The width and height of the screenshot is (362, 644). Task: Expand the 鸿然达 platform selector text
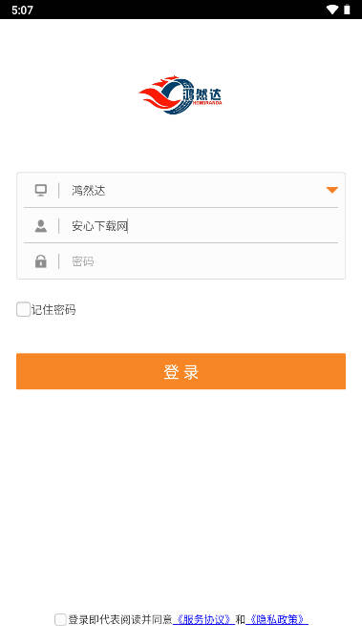click(89, 191)
